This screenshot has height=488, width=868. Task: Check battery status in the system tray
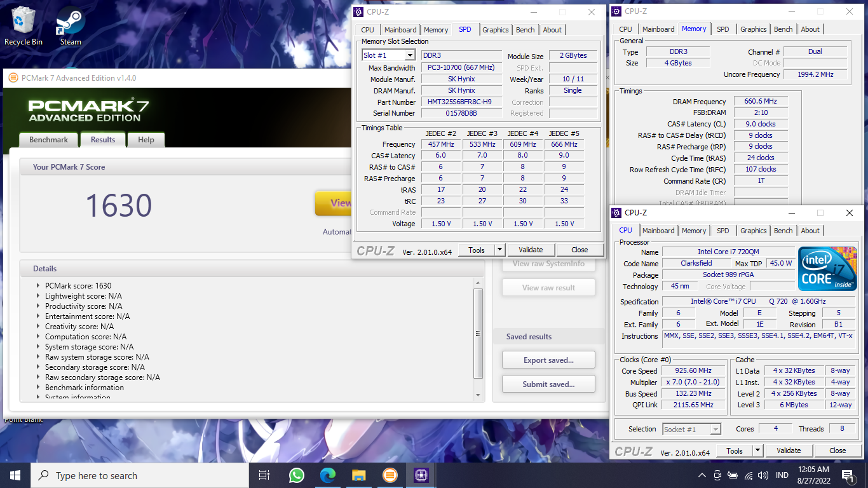pos(733,475)
